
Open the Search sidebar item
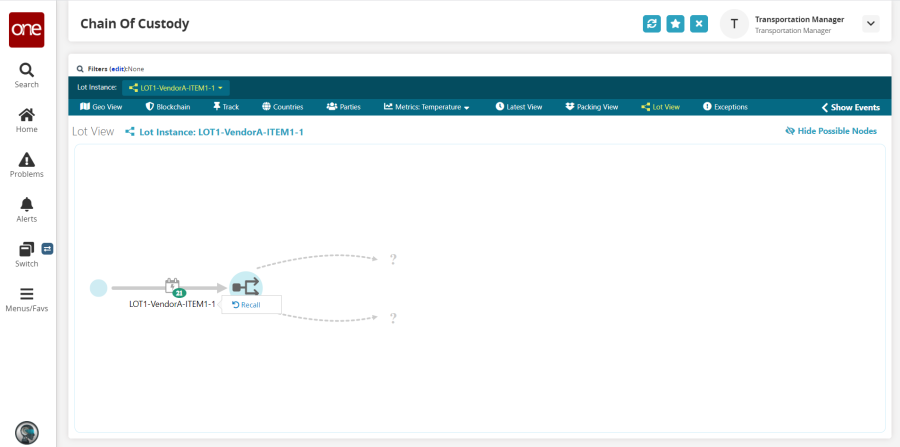(26, 76)
